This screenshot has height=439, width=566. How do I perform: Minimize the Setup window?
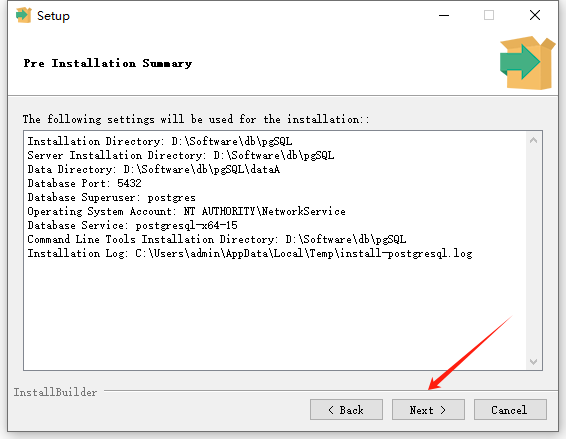(x=444, y=15)
